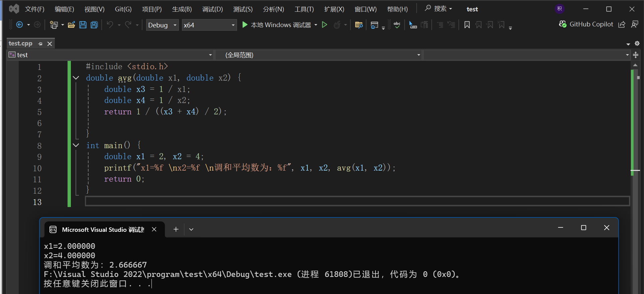644x294 pixels.
Task: Open the 生成(B) menu
Action: click(x=182, y=9)
